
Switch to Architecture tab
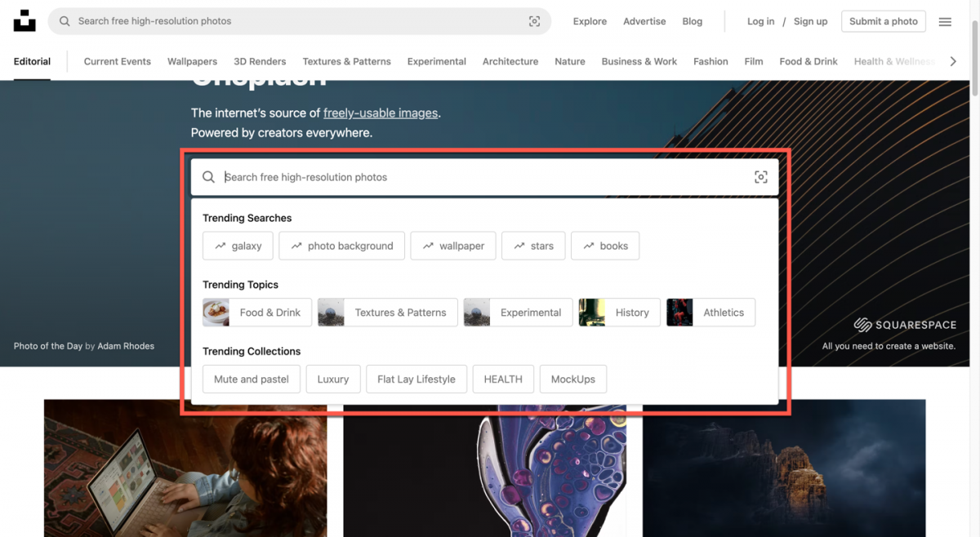coord(510,61)
